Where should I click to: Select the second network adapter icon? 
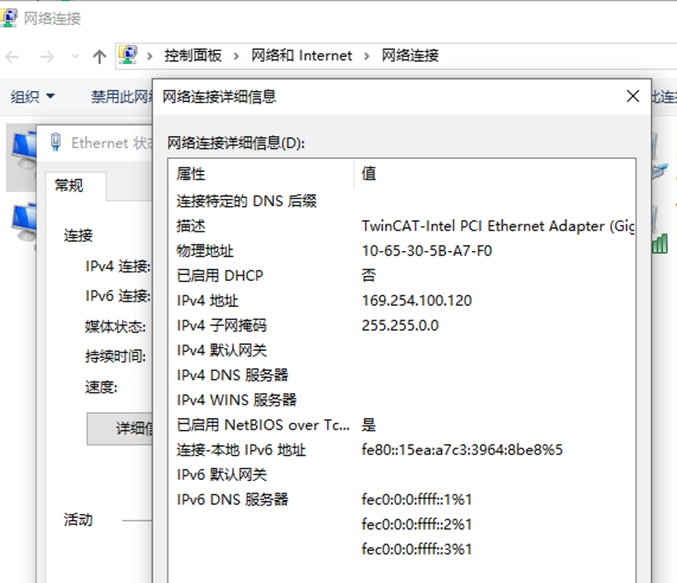coord(24,224)
